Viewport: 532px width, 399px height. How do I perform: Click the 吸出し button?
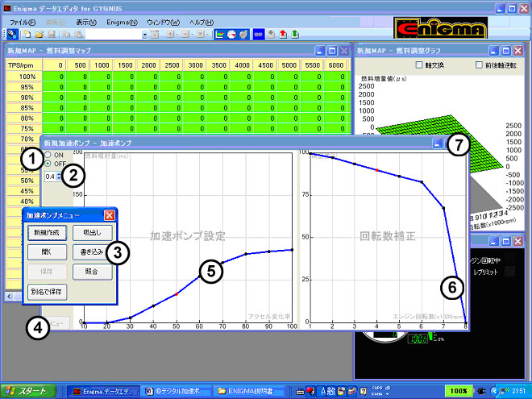(92, 233)
